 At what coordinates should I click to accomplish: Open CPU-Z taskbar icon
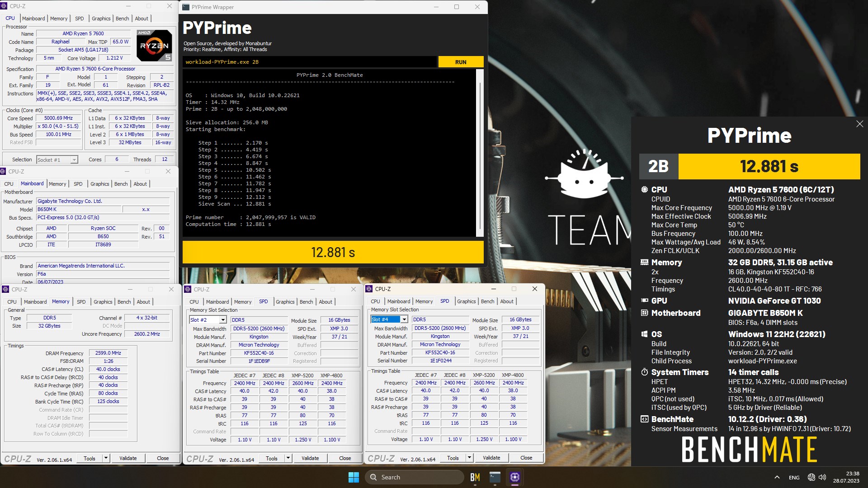point(514,477)
